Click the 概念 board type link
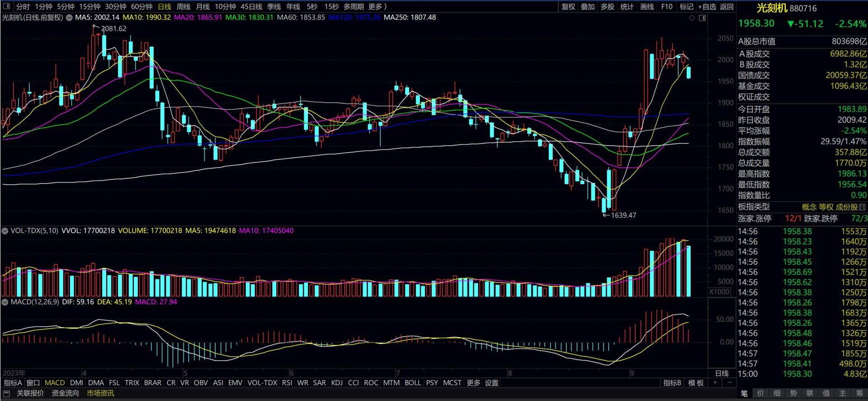This screenshot has height=401, width=868. (x=809, y=207)
